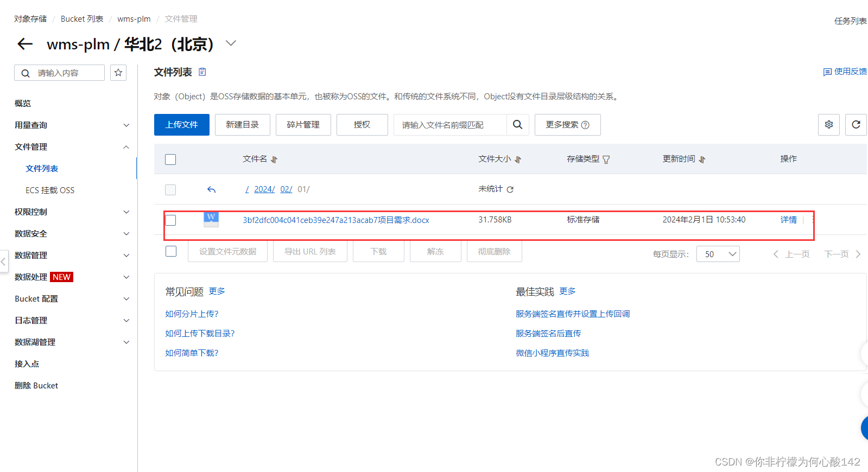
Task: Select the checkbox for the docx file row
Action: click(170, 220)
